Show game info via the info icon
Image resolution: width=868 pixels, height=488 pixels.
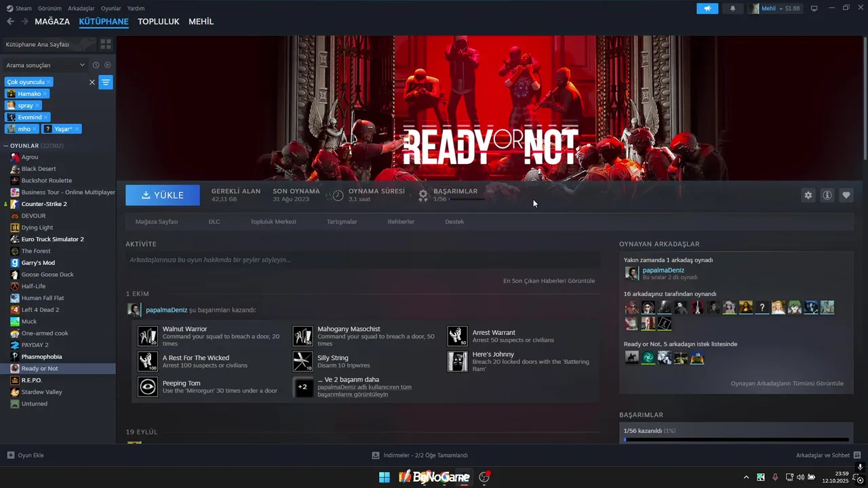[x=827, y=195]
